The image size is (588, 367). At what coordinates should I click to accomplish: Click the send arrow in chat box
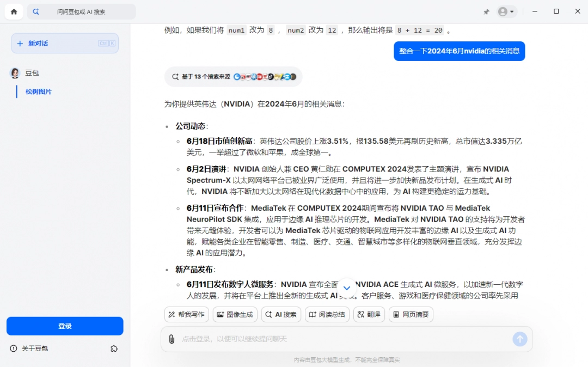[520, 339]
